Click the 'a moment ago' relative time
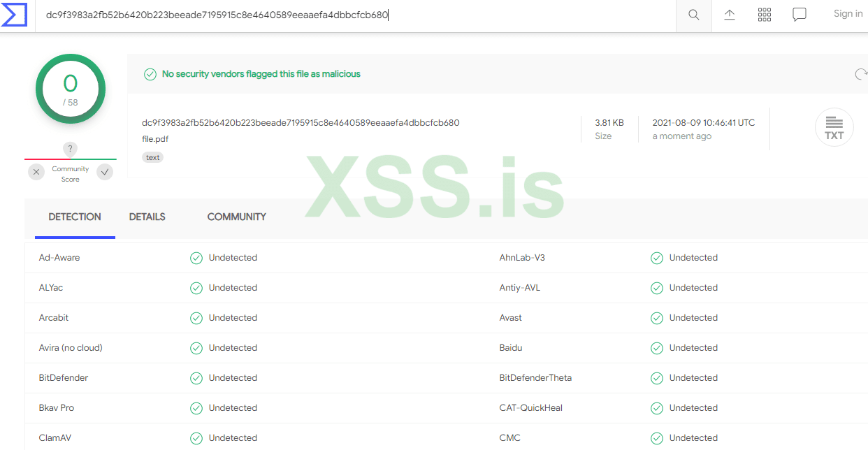 (x=682, y=136)
